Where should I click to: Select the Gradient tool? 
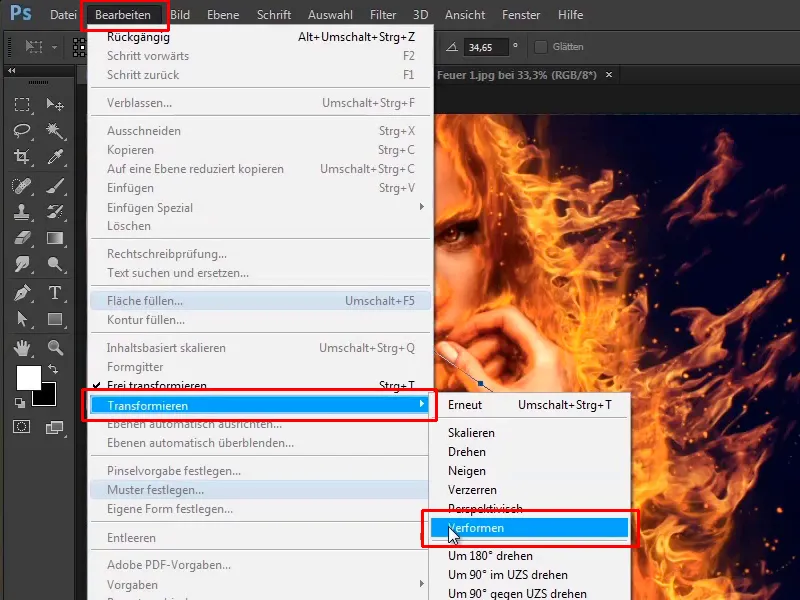[55, 238]
